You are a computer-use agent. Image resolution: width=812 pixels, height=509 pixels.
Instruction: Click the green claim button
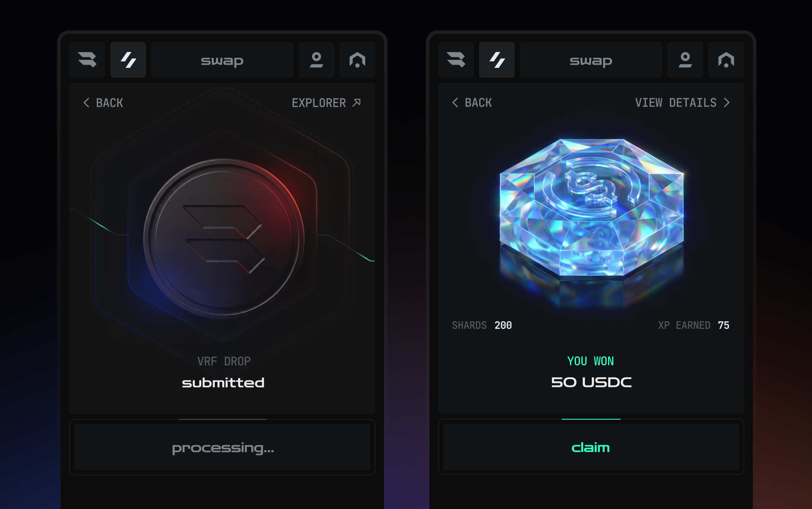coord(591,447)
